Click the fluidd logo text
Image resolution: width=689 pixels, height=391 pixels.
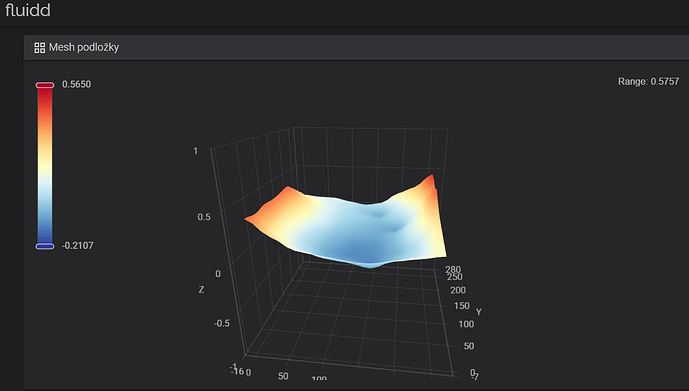click(x=28, y=10)
